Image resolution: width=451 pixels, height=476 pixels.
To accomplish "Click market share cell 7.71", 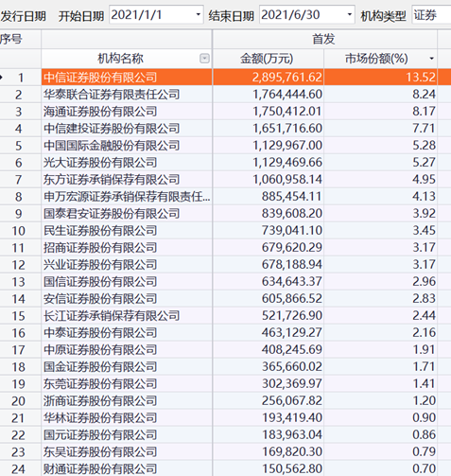I will (x=380, y=129).
